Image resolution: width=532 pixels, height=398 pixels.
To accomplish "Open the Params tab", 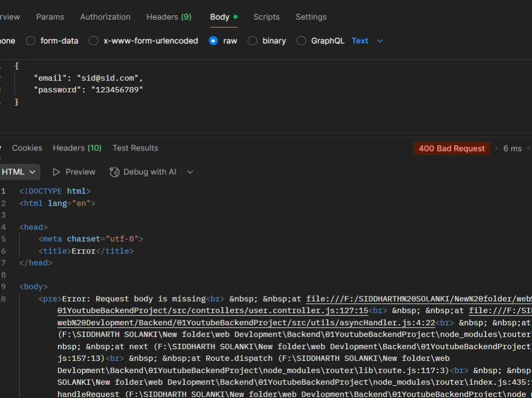I will click(x=50, y=17).
